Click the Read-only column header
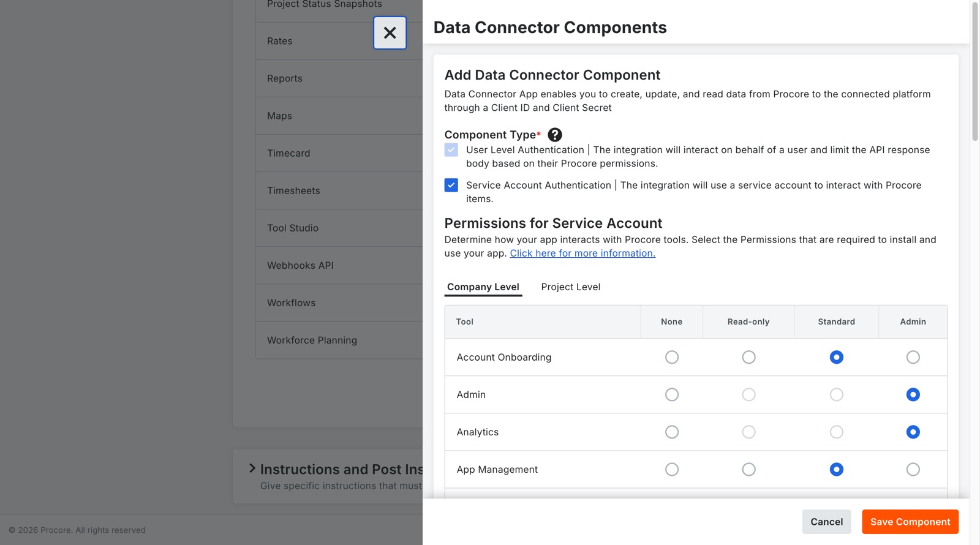 point(748,321)
